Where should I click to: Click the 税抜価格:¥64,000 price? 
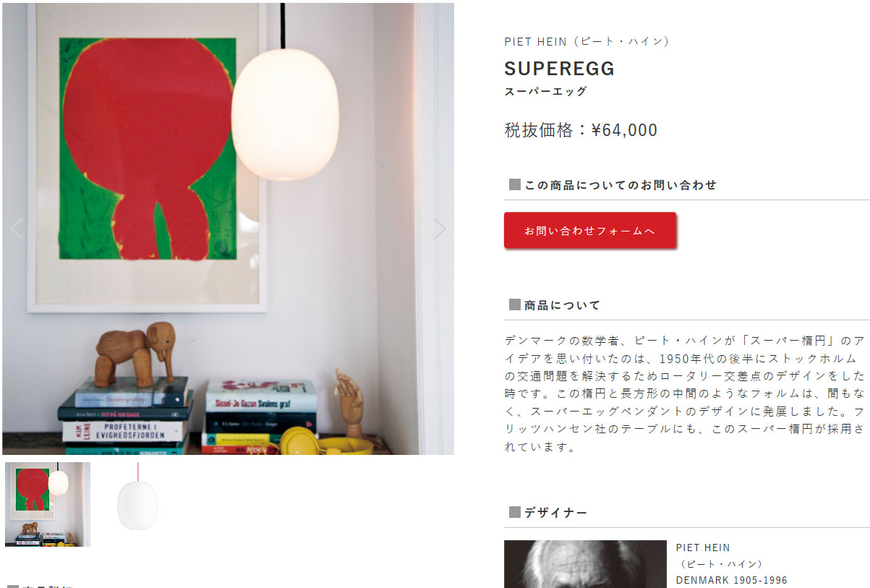(581, 130)
